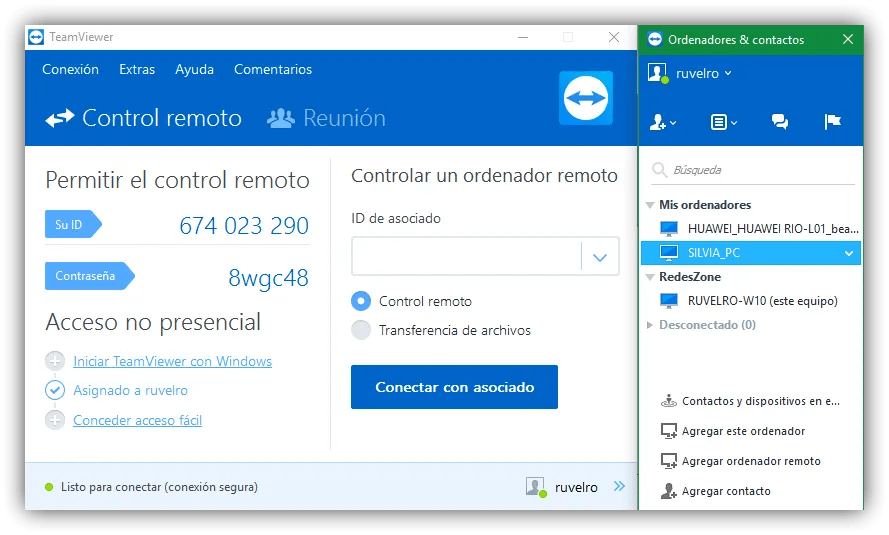Click the ruvelro avatar in the status bar

(536, 487)
